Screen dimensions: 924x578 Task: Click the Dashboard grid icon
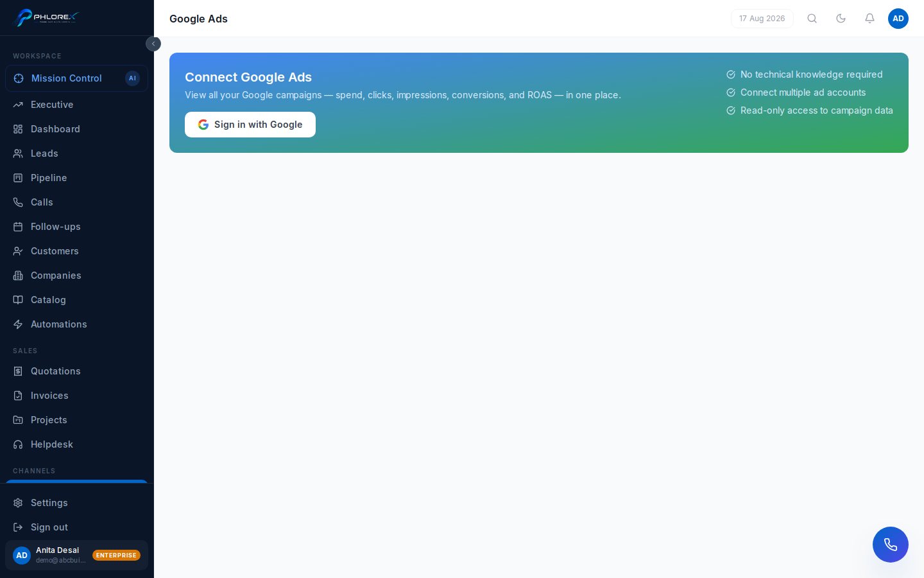click(x=18, y=129)
